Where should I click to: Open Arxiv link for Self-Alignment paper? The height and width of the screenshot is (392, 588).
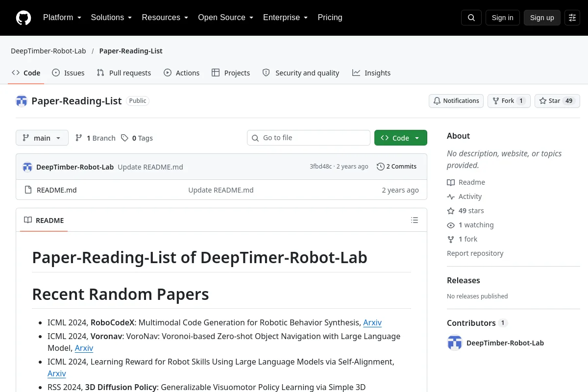point(57,373)
